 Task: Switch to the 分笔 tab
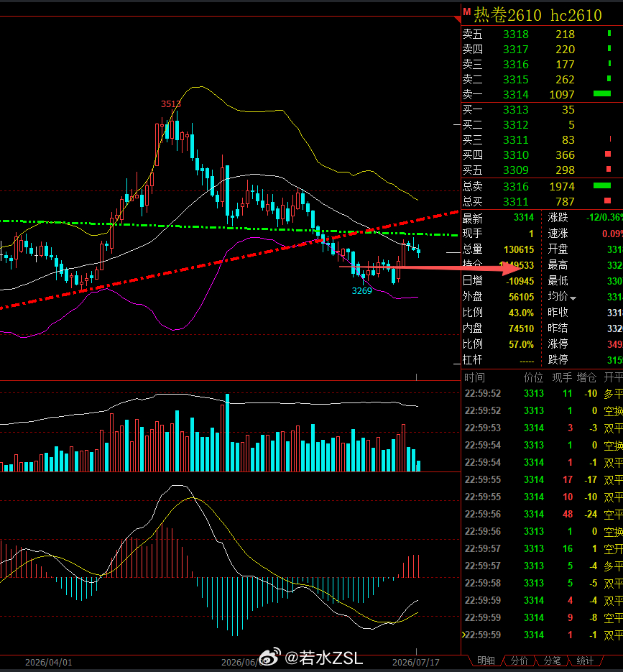552,661
